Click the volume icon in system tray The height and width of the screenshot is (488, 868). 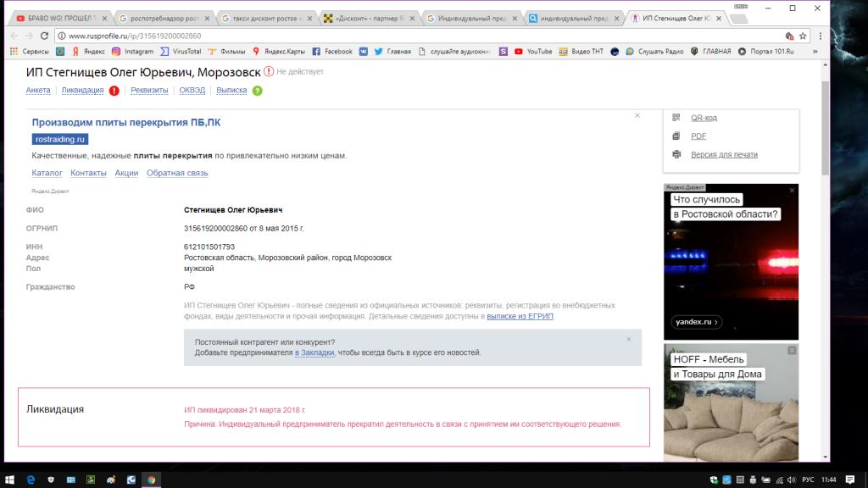pos(791,480)
